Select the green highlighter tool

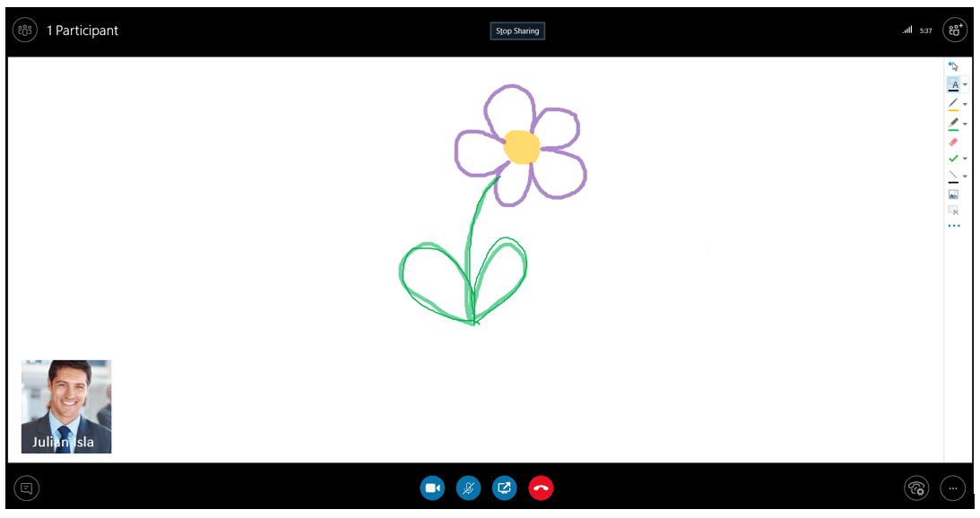click(x=953, y=124)
